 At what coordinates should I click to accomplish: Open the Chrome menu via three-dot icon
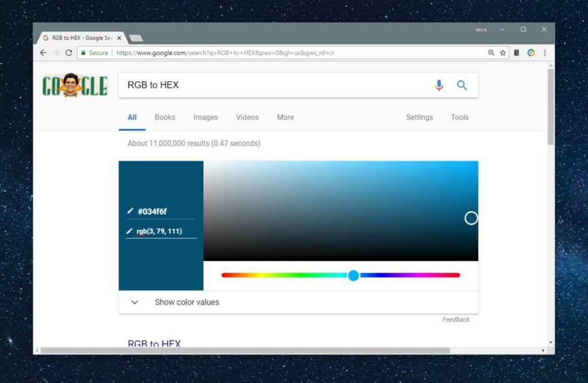[544, 52]
